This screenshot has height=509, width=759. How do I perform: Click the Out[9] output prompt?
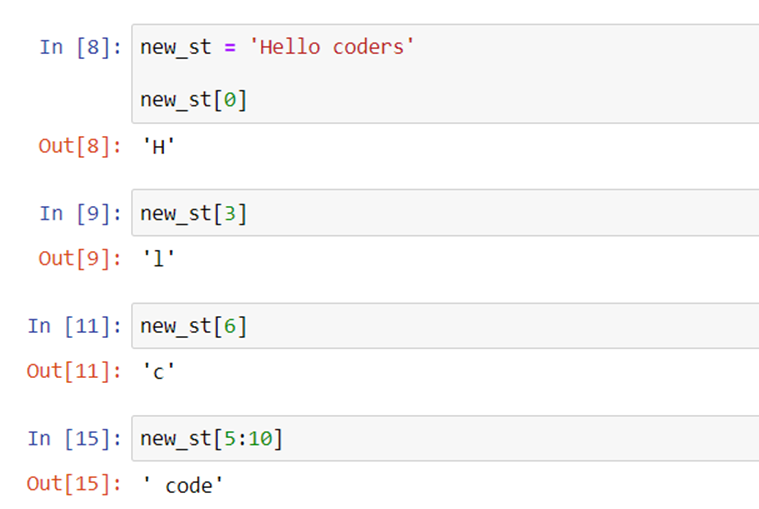(80, 259)
